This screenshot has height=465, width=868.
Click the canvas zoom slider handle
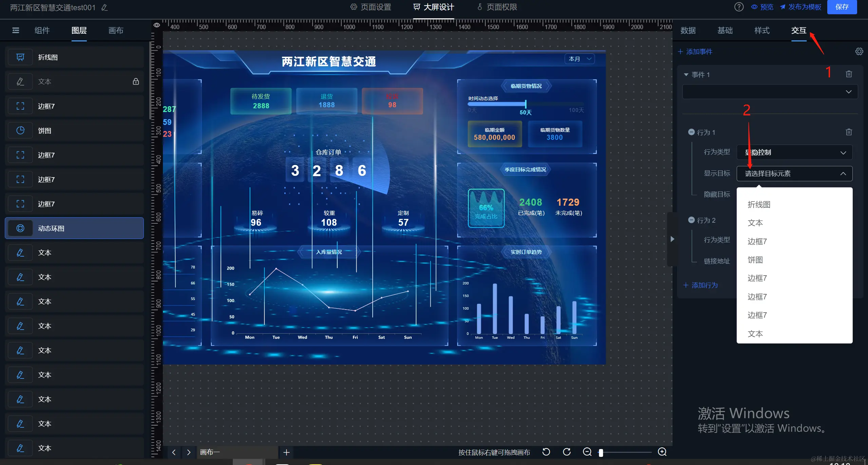point(601,452)
